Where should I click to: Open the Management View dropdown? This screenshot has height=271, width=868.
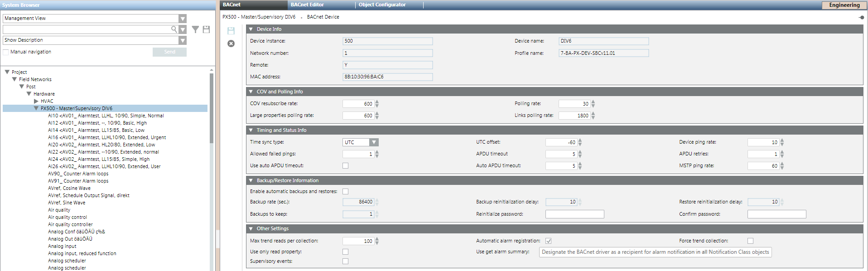[182, 19]
